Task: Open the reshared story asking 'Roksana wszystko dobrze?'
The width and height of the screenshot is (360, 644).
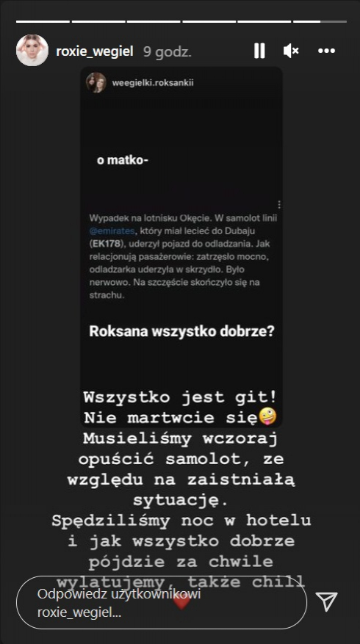Action: coord(181,247)
